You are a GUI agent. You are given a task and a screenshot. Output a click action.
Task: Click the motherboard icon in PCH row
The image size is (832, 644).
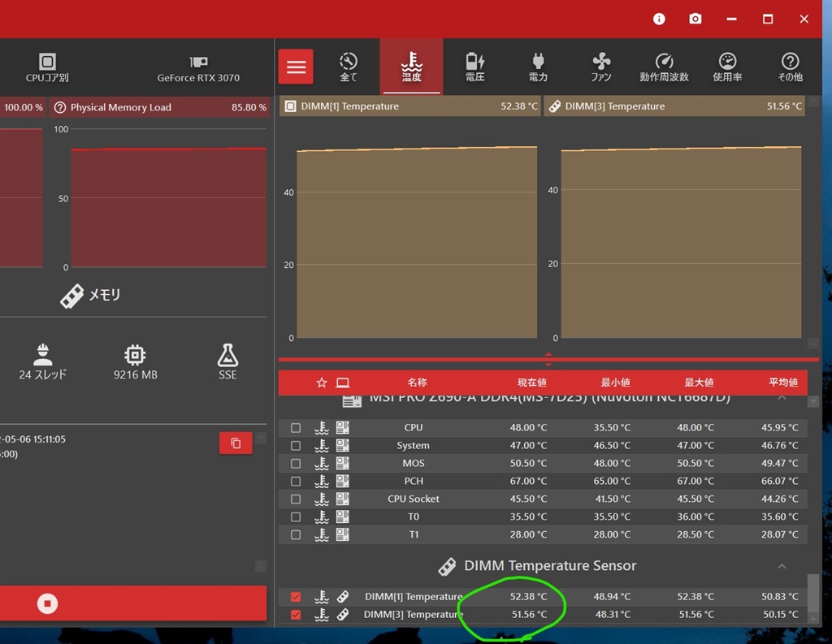[x=343, y=481]
